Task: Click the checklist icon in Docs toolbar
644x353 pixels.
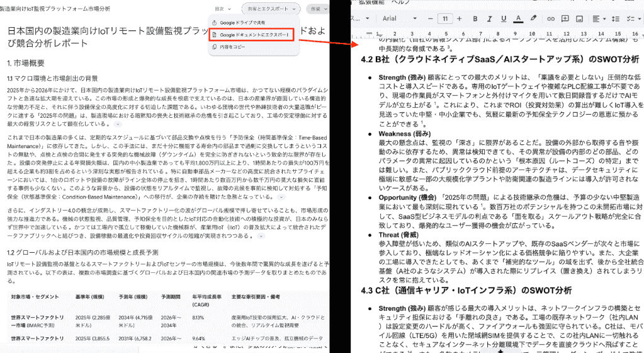Action: pyautogui.click(x=630, y=18)
